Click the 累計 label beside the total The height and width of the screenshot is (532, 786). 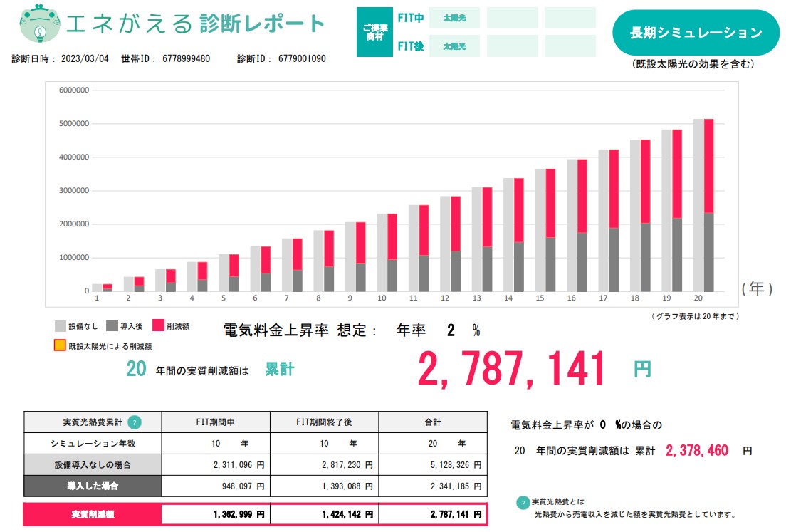[280, 370]
